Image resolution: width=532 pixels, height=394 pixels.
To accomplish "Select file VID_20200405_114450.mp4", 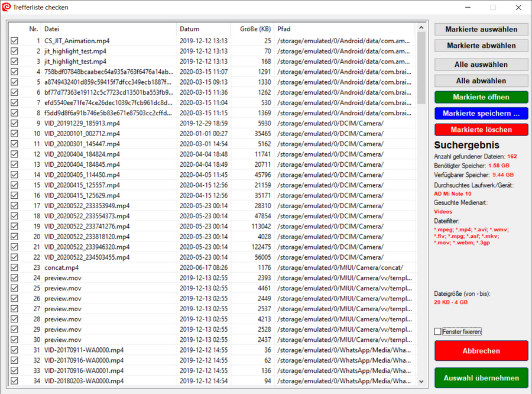I will 82,175.
